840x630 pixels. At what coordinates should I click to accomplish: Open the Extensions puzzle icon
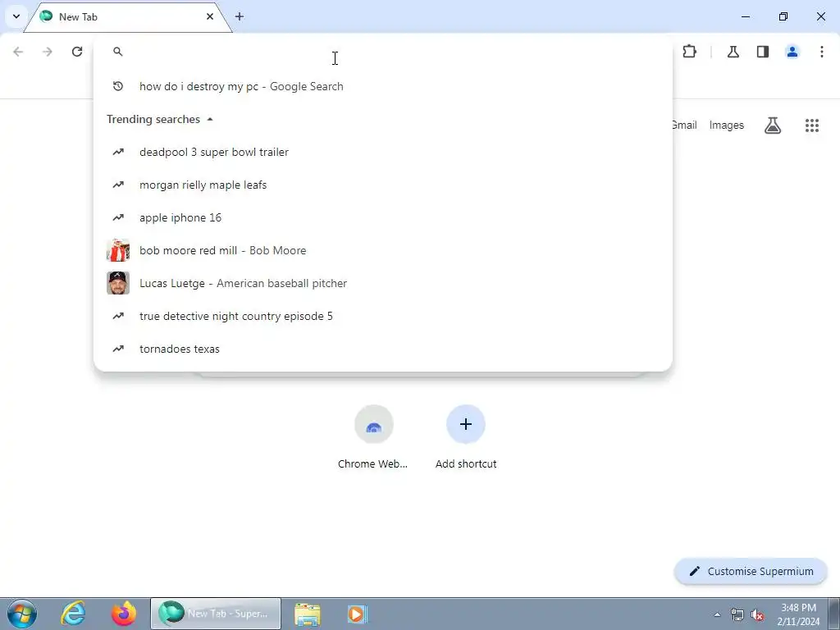[689, 52]
